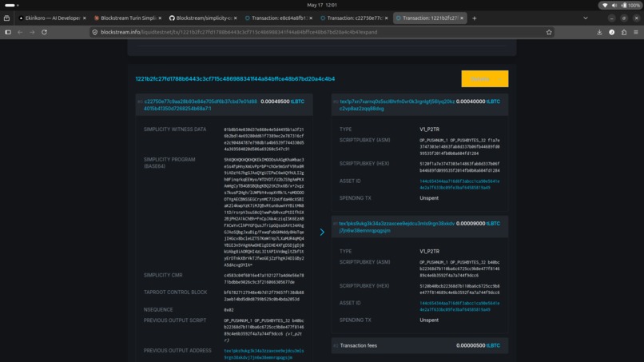Select output #1 ScriptPubKey (HEX) value
644x362 pixels.
click(x=459, y=289)
